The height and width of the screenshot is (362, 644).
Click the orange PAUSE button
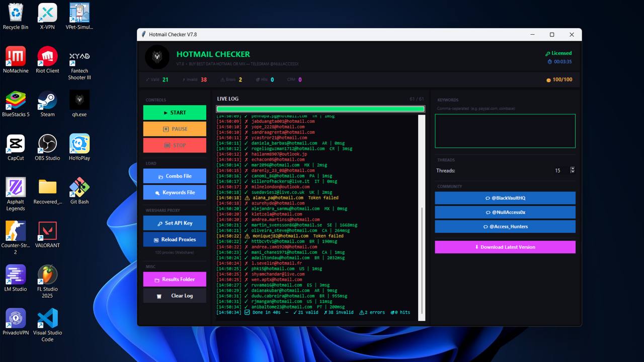click(175, 129)
